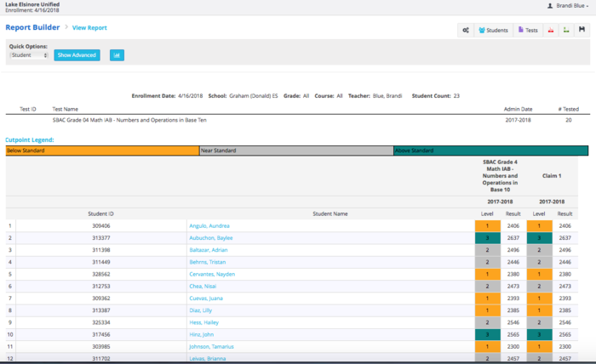
Task: Export report using red PDF icon
Action: point(551,30)
